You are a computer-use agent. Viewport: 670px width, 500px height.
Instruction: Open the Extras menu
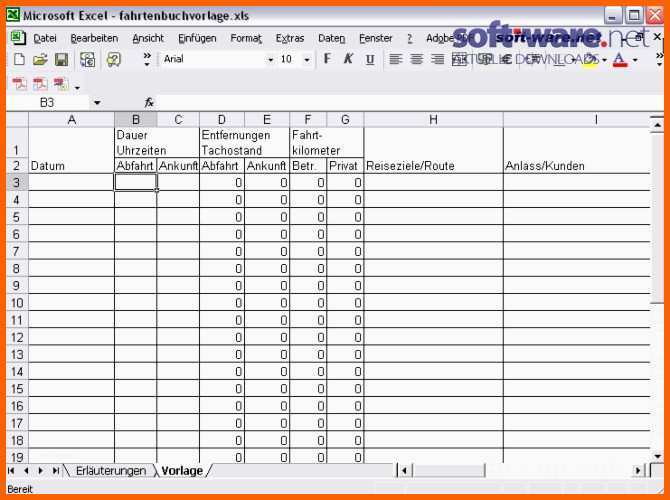click(290, 38)
